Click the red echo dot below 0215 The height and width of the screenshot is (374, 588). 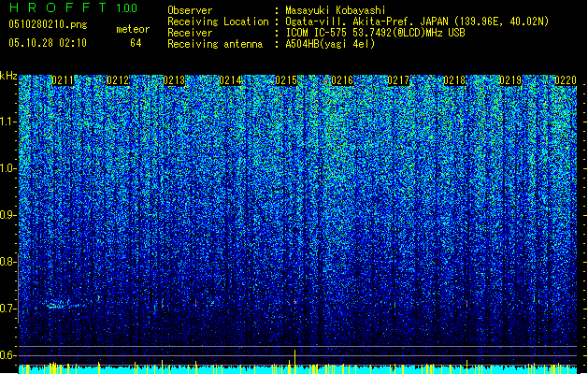294,301
